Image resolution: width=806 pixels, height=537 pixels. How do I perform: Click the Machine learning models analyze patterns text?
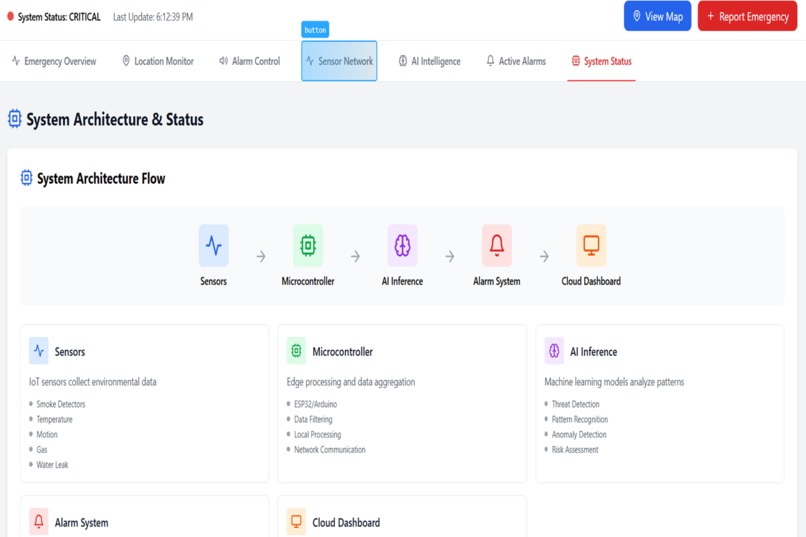click(614, 382)
